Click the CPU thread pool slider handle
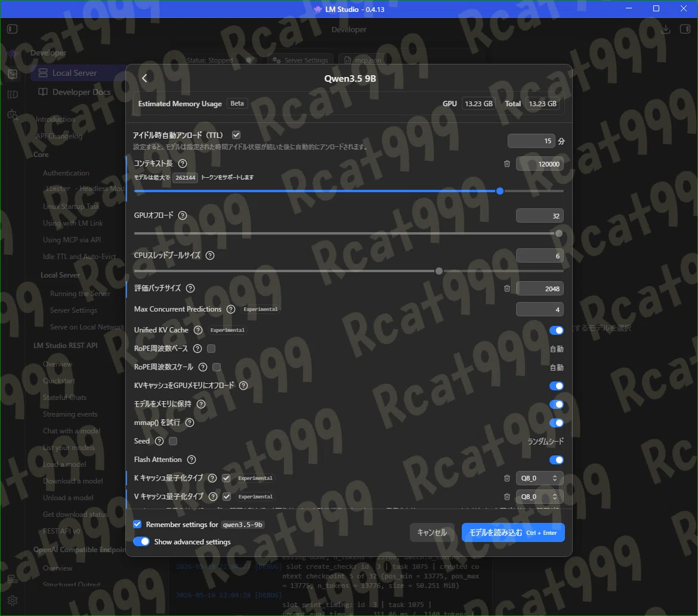Image resolution: width=698 pixels, height=616 pixels. pos(439,271)
